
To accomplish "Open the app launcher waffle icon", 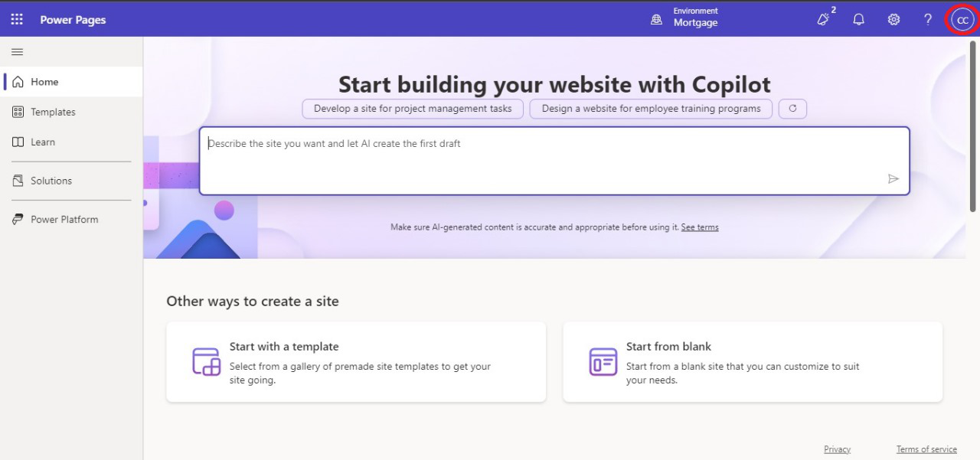I will [17, 20].
